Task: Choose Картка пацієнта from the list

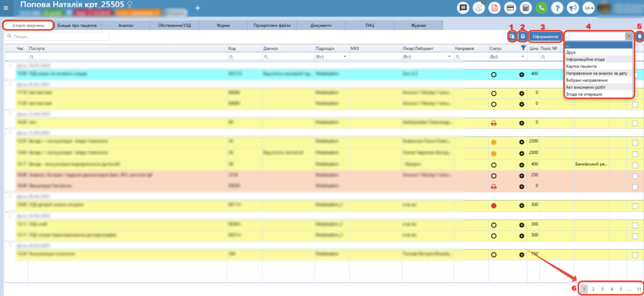Action: pyautogui.click(x=599, y=66)
